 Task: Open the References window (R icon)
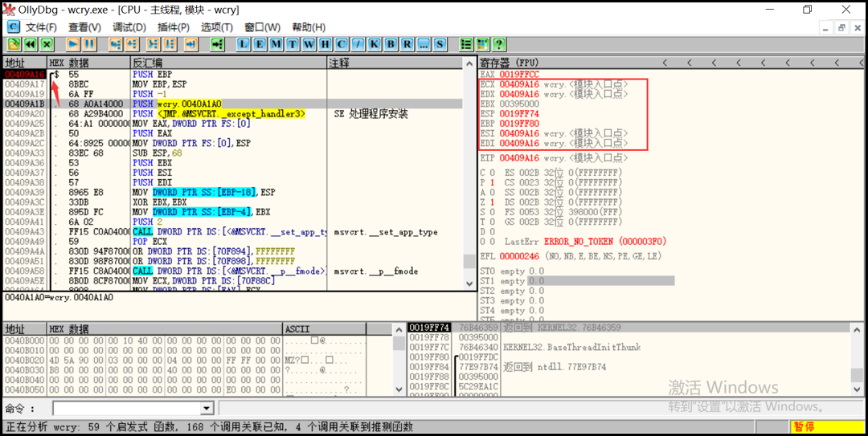pos(407,43)
